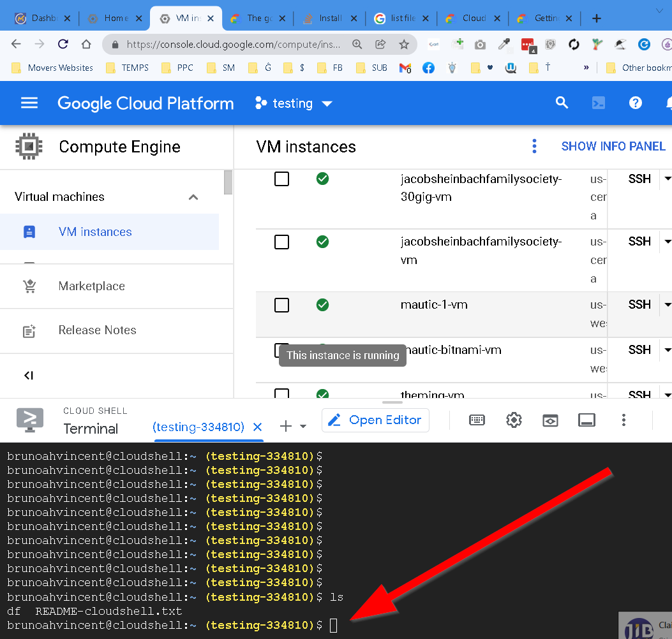Image resolution: width=672 pixels, height=639 pixels.
Task: Click the Cloud Shell terminal logo icon
Action: [x=29, y=420]
